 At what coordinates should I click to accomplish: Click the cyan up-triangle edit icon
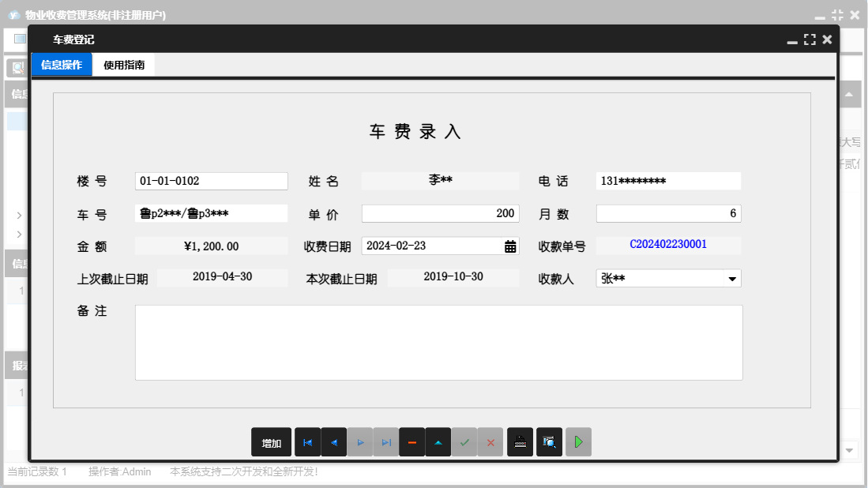(438, 443)
